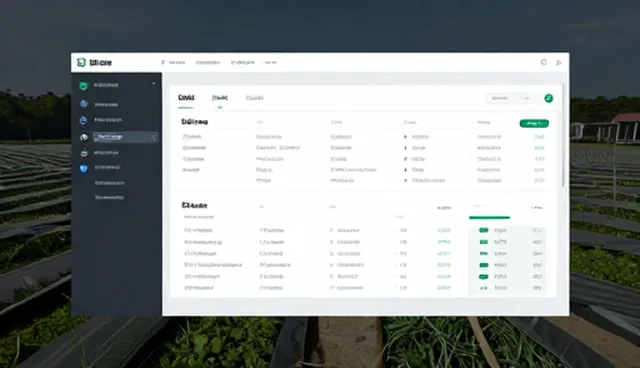Open the seventh sidebar entry without icon
Screen dimensions: 640x368
(x=109, y=183)
